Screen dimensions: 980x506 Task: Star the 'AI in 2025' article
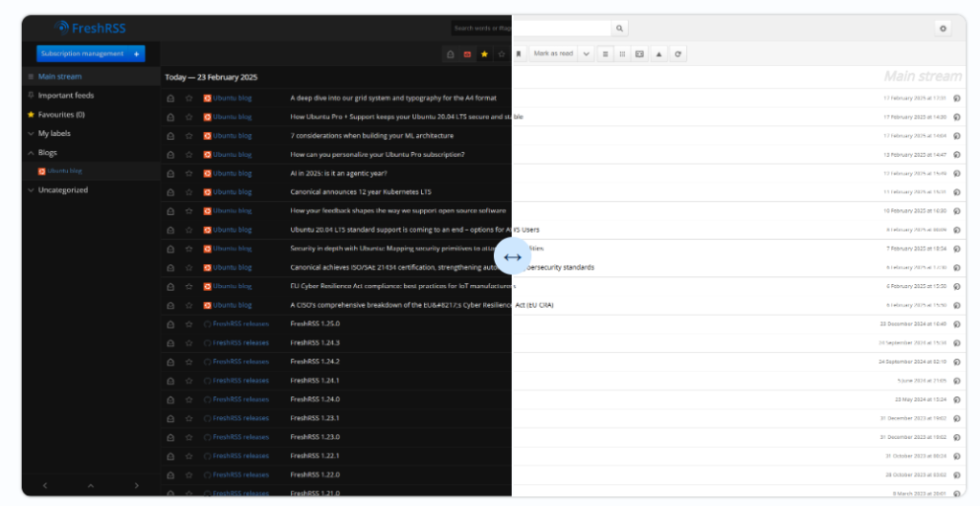click(189, 173)
